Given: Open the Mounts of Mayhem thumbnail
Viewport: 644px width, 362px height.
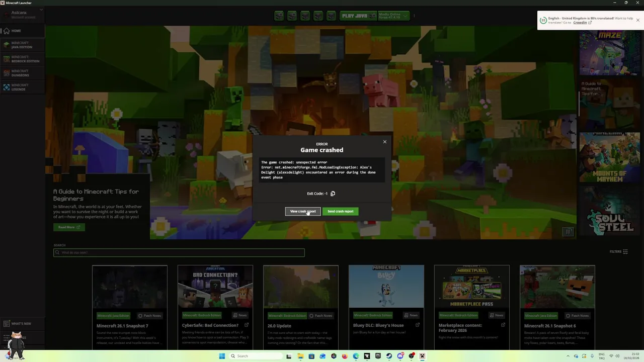Looking at the screenshot, I should [609, 157].
